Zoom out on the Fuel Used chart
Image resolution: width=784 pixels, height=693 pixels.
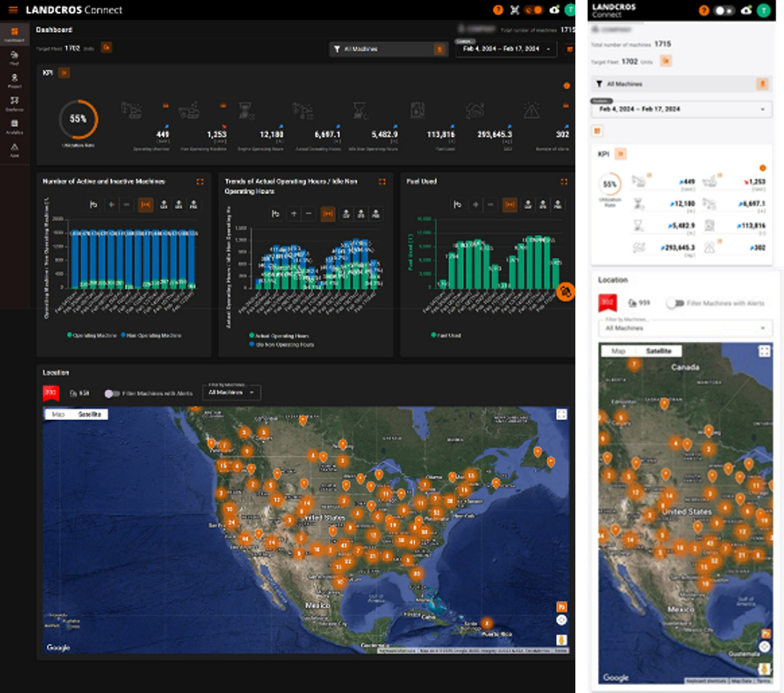(x=490, y=204)
